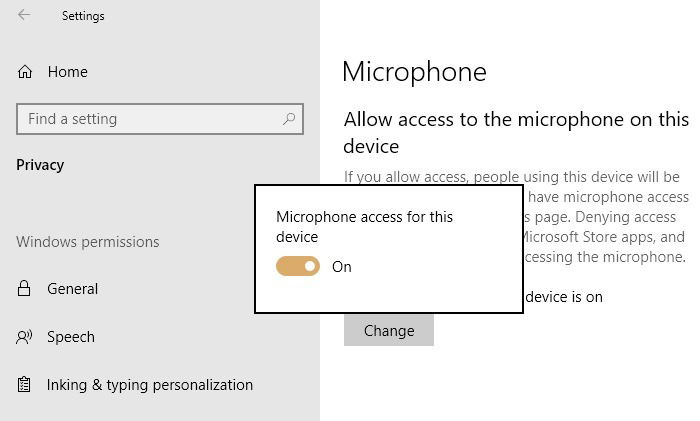Select Inking & typing personalization text
This screenshot has width=700, height=421.
pos(150,385)
